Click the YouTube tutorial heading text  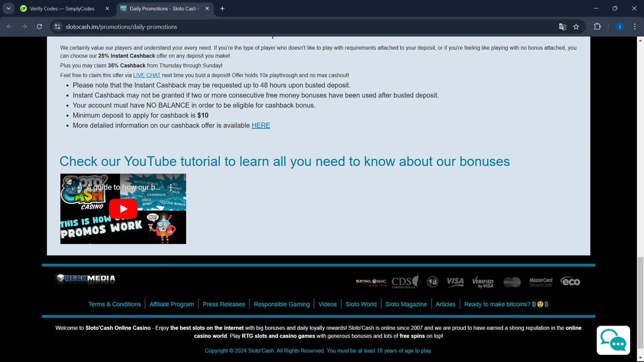pyautogui.click(x=285, y=161)
